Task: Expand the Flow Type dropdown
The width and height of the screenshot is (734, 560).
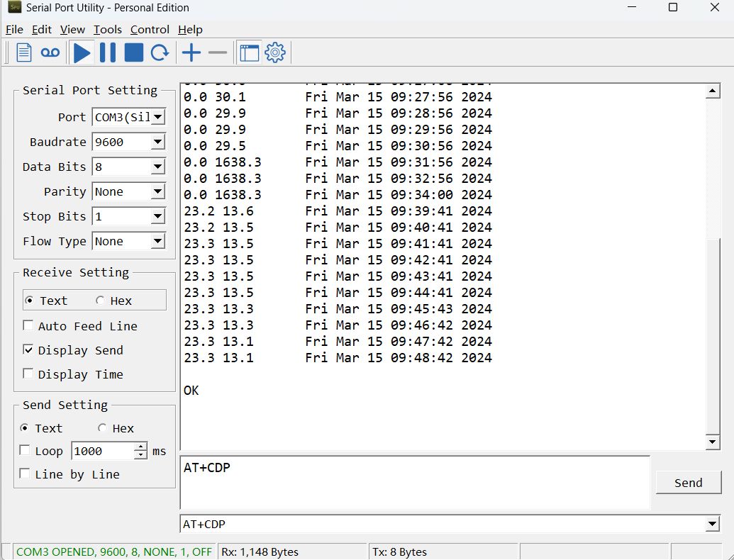Action: [x=158, y=242]
